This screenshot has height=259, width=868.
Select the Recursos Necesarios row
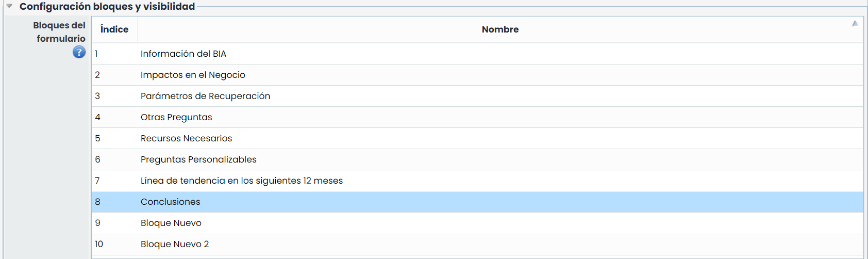click(x=186, y=138)
